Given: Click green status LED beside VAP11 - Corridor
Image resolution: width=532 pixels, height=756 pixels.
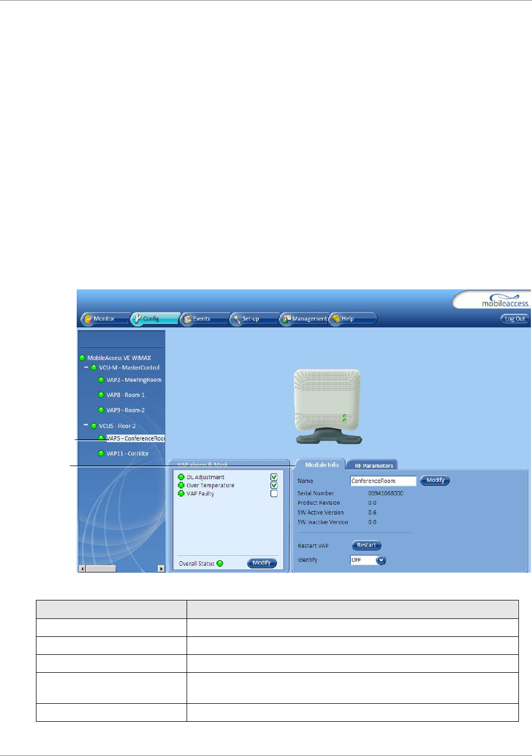Looking at the screenshot, I should 101,453.
